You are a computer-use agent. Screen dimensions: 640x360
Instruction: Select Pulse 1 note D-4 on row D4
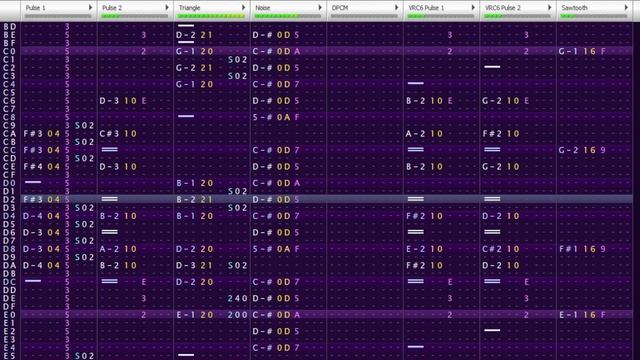tap(33, 216)
